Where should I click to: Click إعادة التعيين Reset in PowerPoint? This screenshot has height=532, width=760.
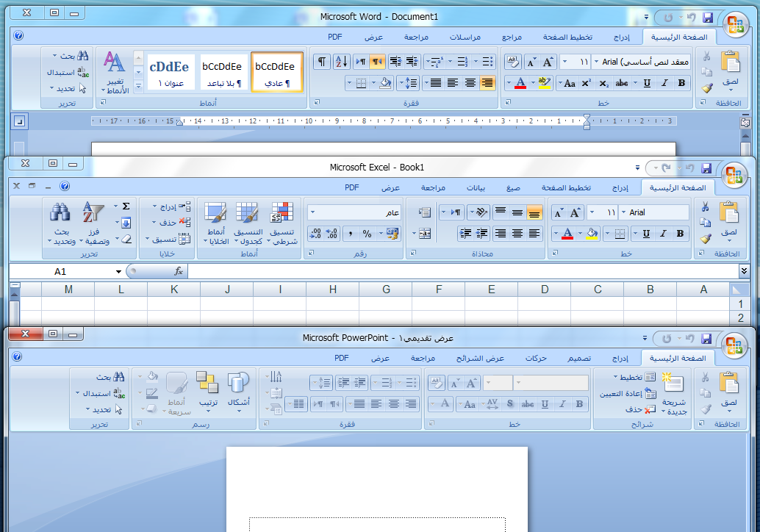click(x=628, y=393)
